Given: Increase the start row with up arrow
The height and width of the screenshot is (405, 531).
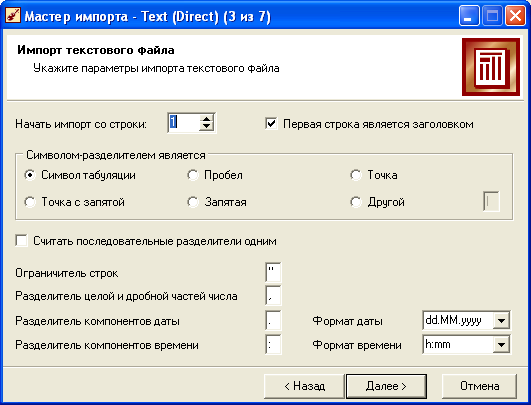Looking at the screenshot, I should (206, 119).
